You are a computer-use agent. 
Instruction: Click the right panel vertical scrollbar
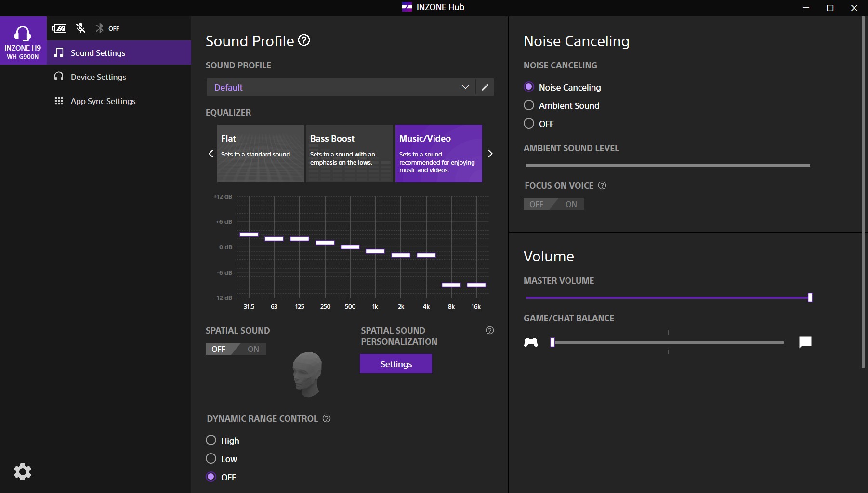coord(863,193)
